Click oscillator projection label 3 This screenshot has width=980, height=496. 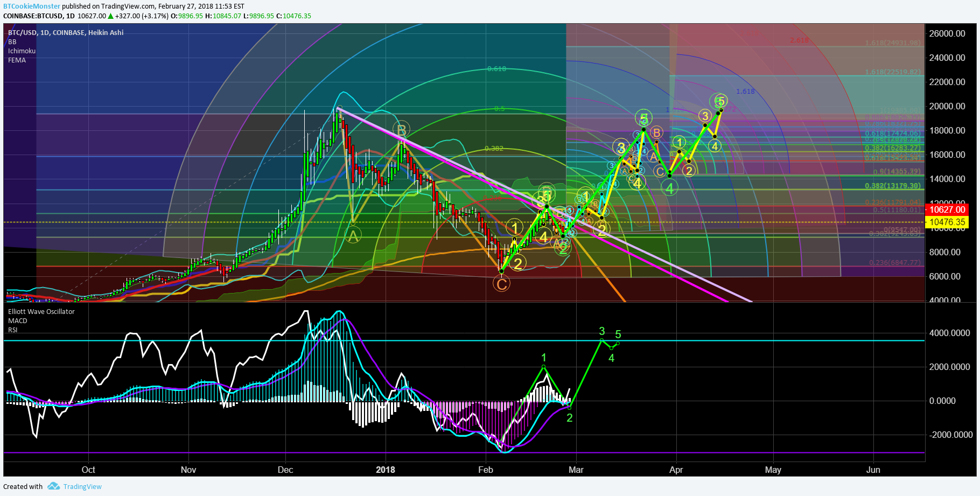602,331
